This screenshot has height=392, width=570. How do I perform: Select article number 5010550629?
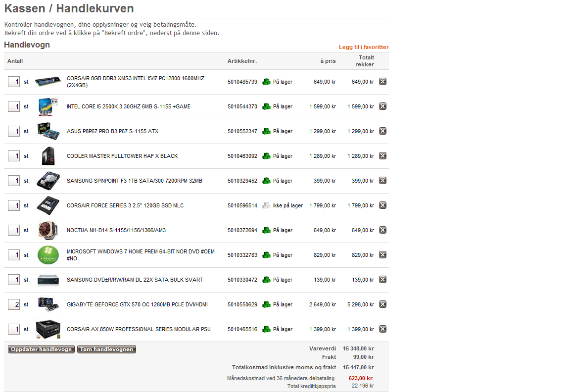(x=242, y=304)
